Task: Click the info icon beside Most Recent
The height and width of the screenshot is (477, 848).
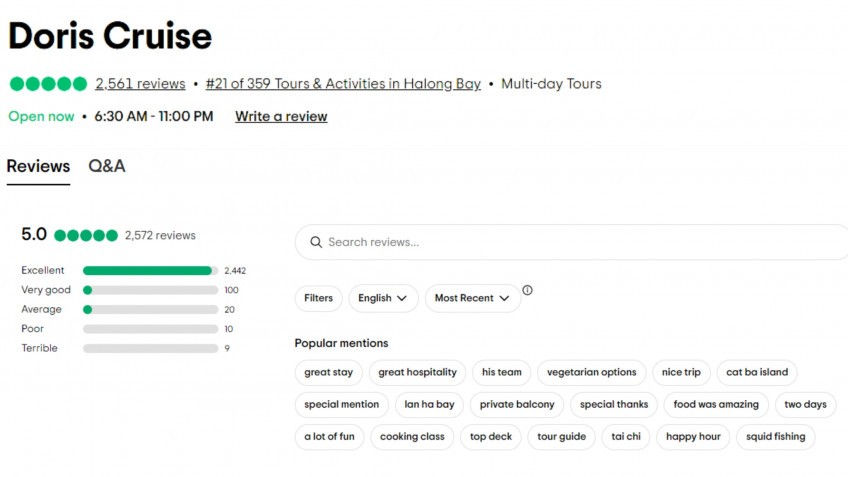Action: coord(527,291)
